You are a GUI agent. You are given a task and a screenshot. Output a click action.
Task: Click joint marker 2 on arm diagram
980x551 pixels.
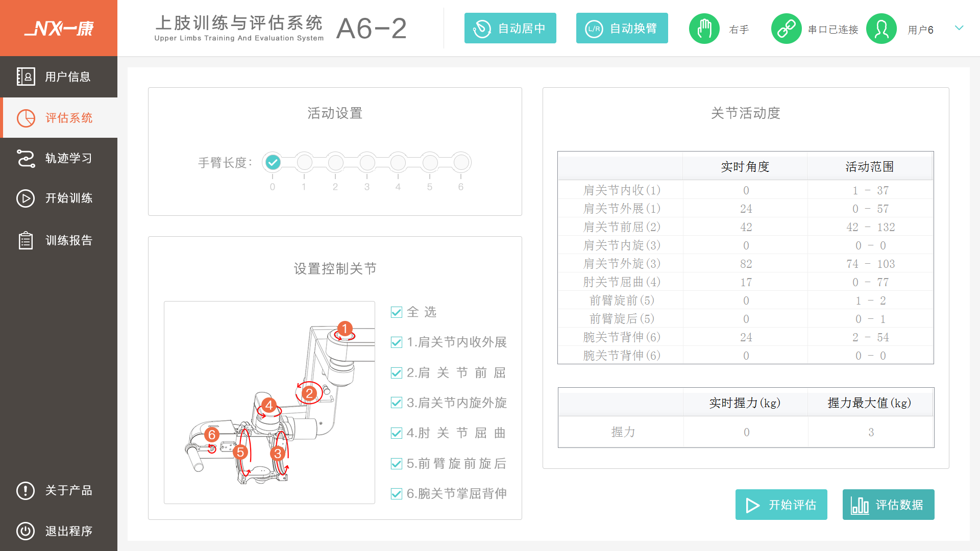(x=309, y=393)
